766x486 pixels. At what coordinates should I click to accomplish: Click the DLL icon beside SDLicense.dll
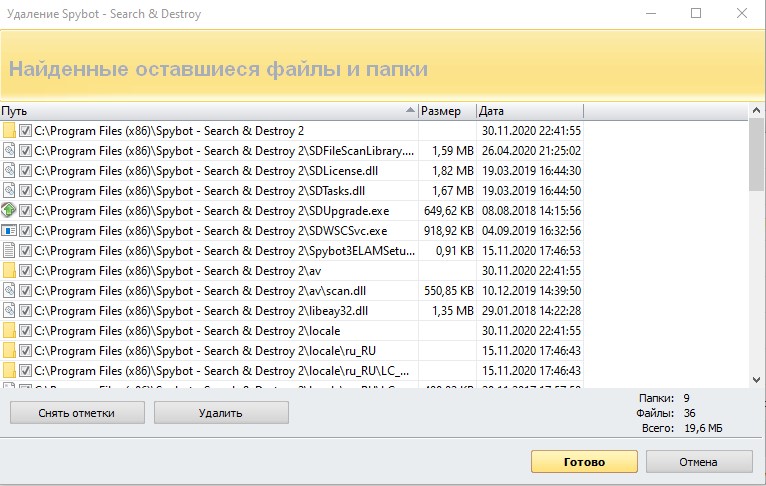(x=9, y=171)
